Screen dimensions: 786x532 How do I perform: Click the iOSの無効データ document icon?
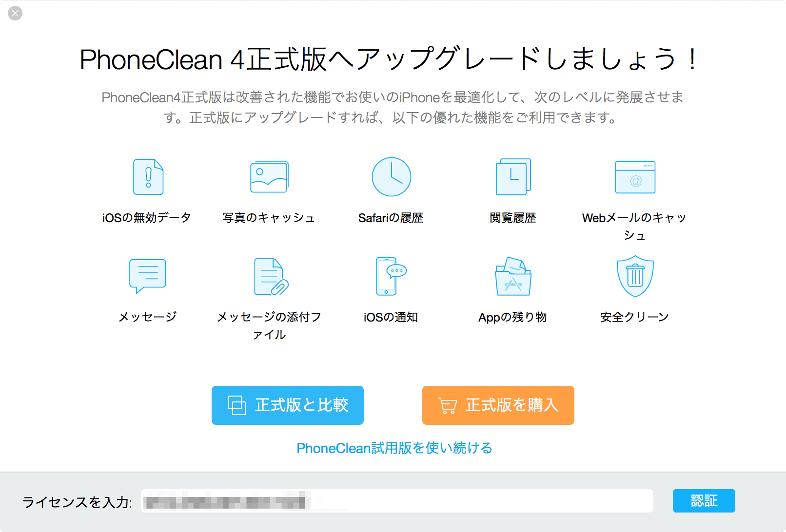click(x=148, y=177)
